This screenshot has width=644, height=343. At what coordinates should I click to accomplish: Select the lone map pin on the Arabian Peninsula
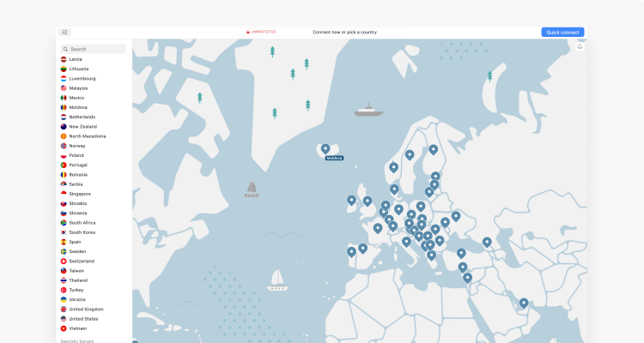point(524,304)
